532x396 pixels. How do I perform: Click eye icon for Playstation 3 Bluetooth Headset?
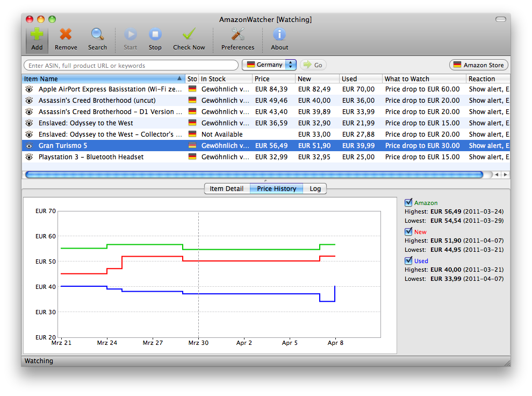click(29, 157)
